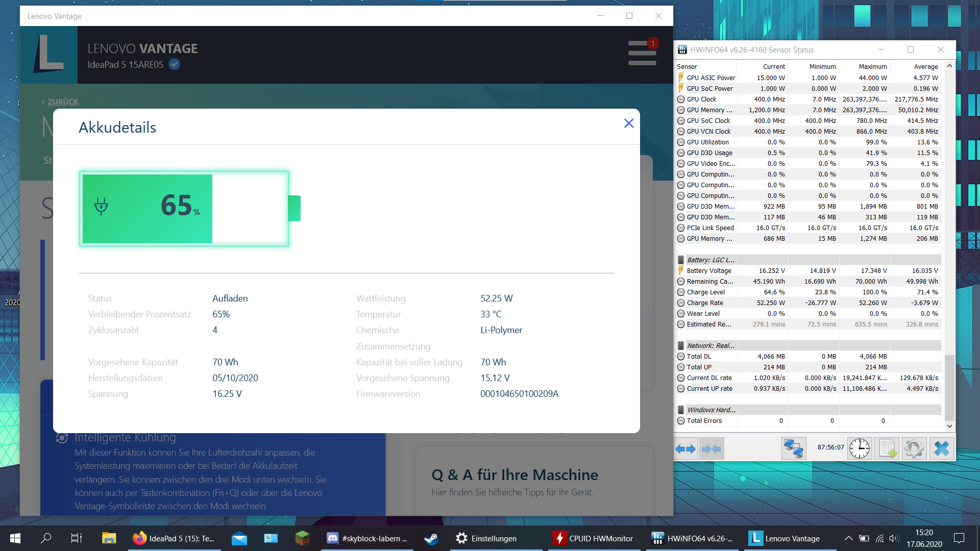Collapse the Battery: LGC sensor group

click(681, 260)
